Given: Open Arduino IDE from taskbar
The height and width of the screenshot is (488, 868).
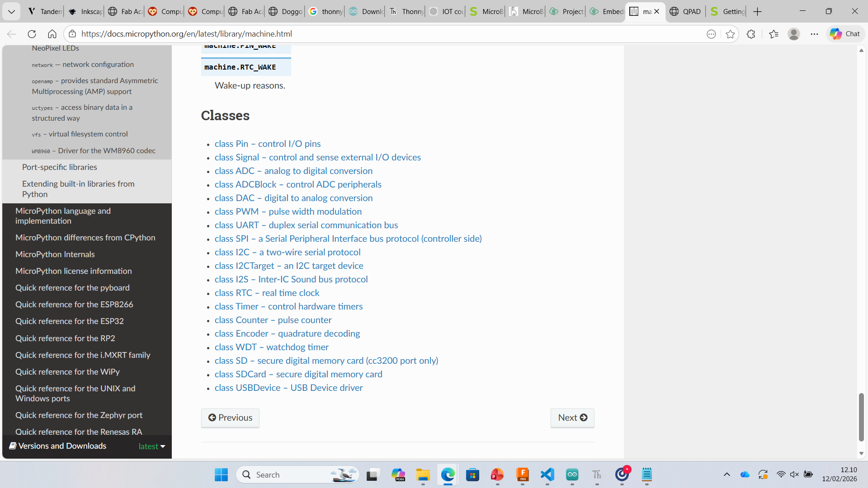Looking at the screenshot, I should [572, 474].
